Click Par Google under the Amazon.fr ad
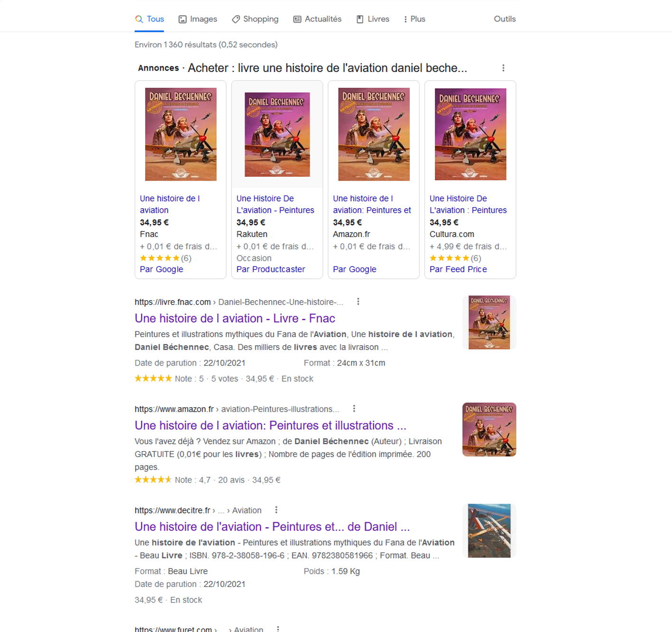Viewport: 672px width, 632px height. pos(354,269)
